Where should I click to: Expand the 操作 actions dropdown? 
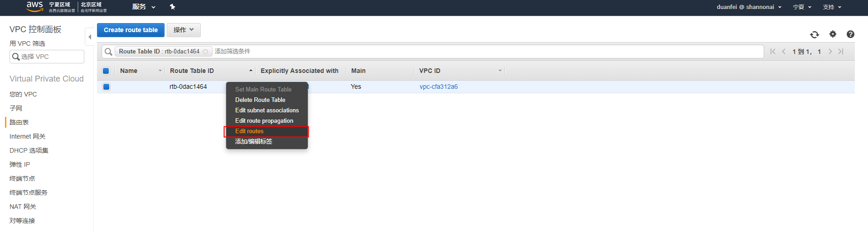(x=184, y=30)
